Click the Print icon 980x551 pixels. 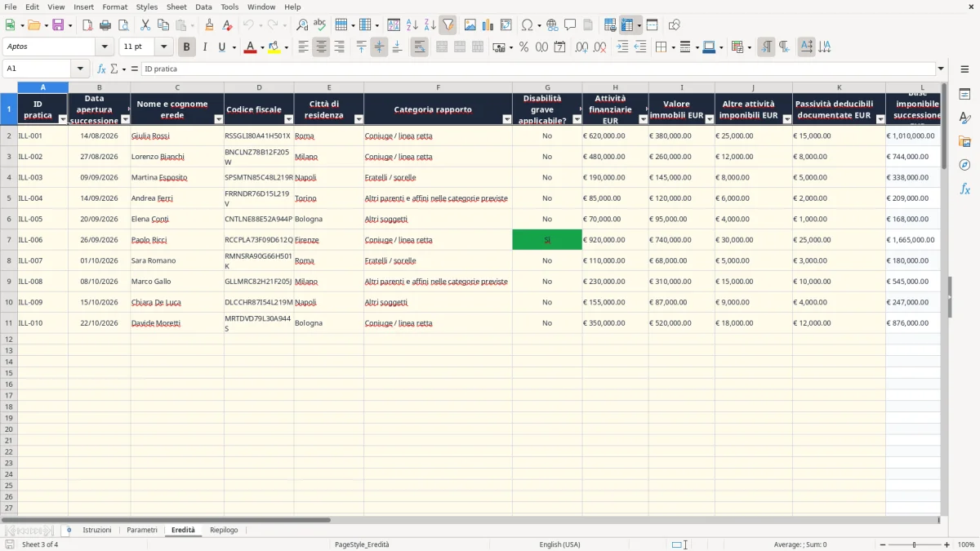(x=105, y=25)
